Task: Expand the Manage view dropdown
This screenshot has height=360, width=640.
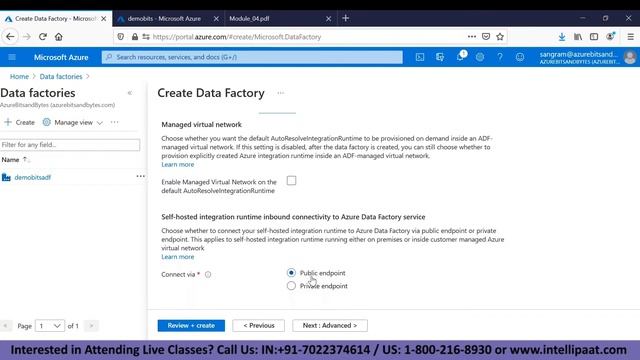Action: (x=73, y=122)
